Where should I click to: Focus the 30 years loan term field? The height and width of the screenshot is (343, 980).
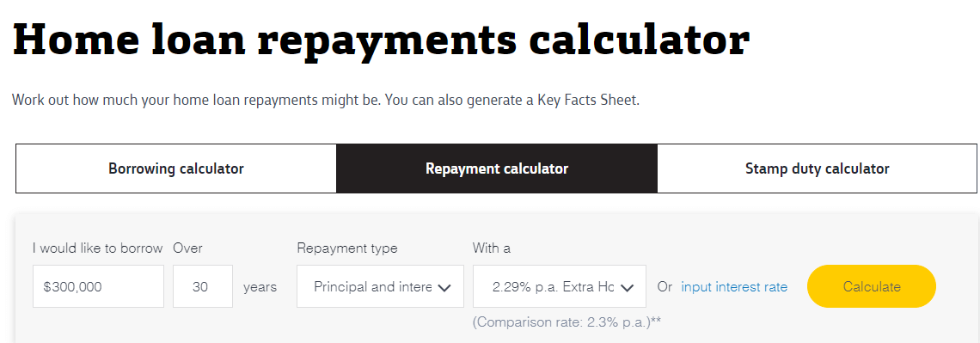pos(203,286)
